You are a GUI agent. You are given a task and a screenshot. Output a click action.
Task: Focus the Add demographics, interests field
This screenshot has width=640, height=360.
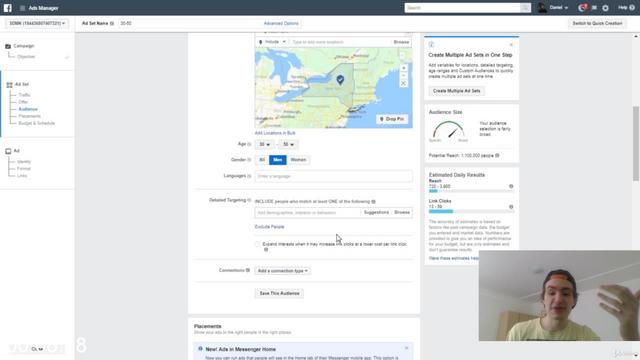(308, 213)
